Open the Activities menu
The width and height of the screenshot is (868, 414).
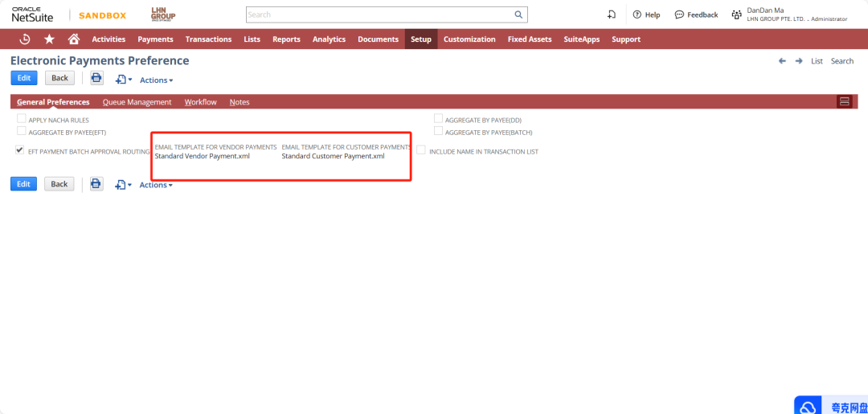tap(108, 39)
